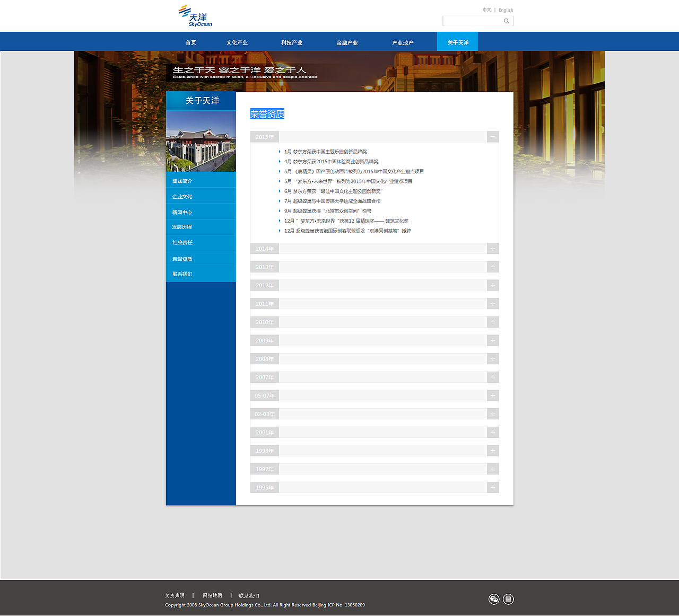679x616 pixels.
Task: Click the 5月《鹿精灵》 entry
Action: pos(354,171)
